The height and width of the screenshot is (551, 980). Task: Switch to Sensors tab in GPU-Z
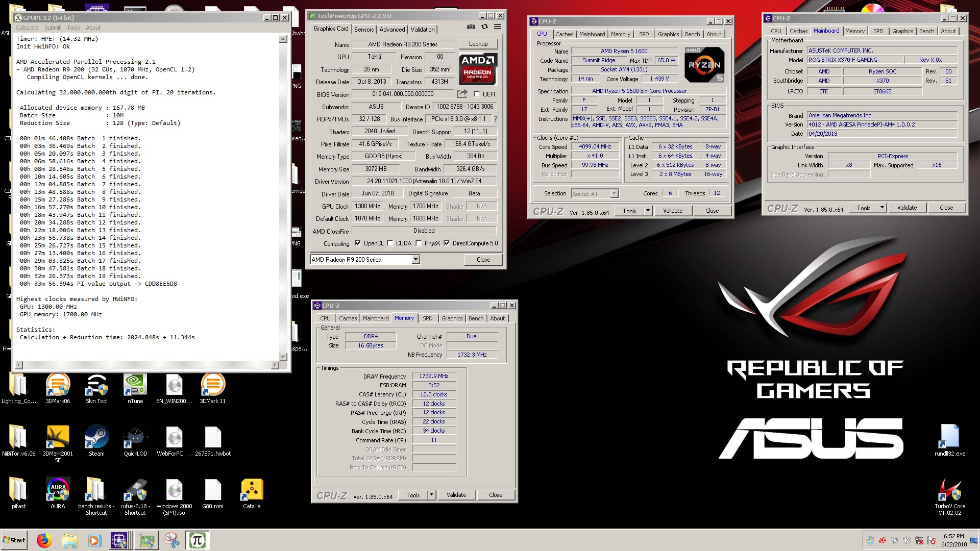coord(364,30)
